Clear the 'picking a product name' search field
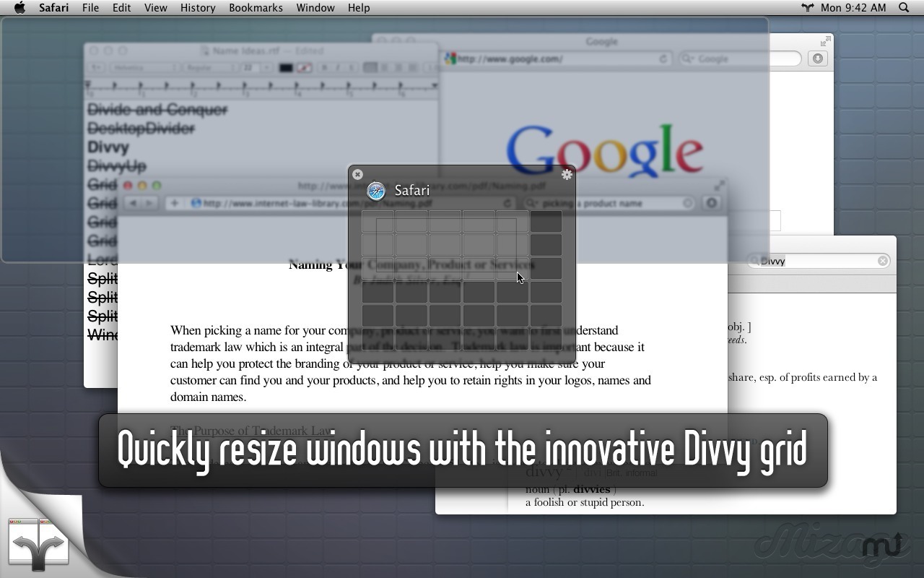The width and height of the screenshot is (924, 578). pyautogui.click(x=687, y=203)
